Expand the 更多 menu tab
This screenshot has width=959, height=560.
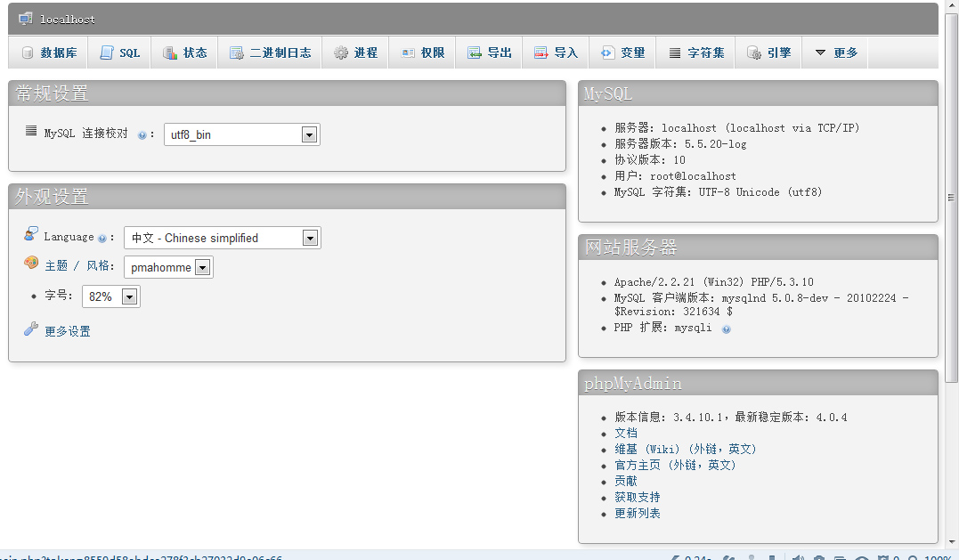[x=835, y=53]
